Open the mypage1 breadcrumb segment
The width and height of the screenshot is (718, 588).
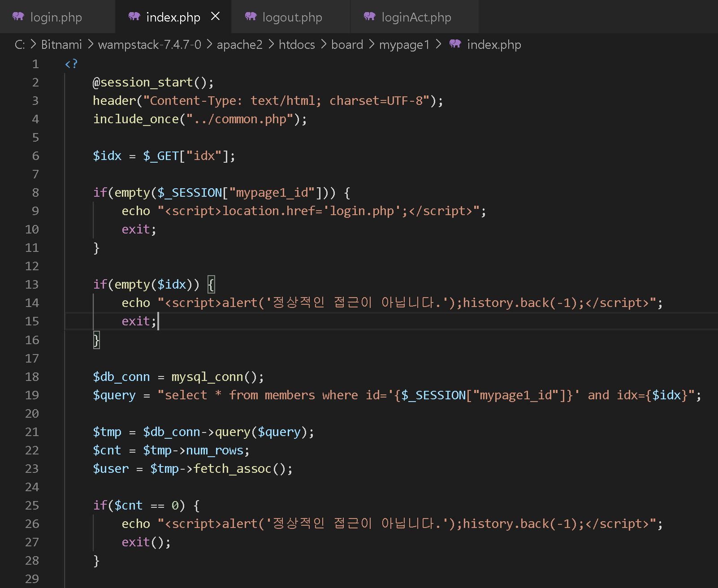tap(404, 44)
